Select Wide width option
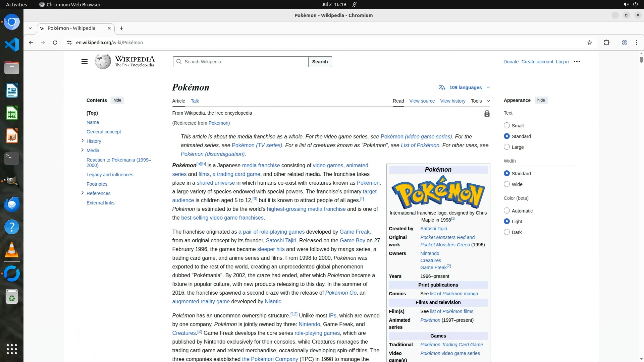Screen dimensions: 644x362 (507, 184)
